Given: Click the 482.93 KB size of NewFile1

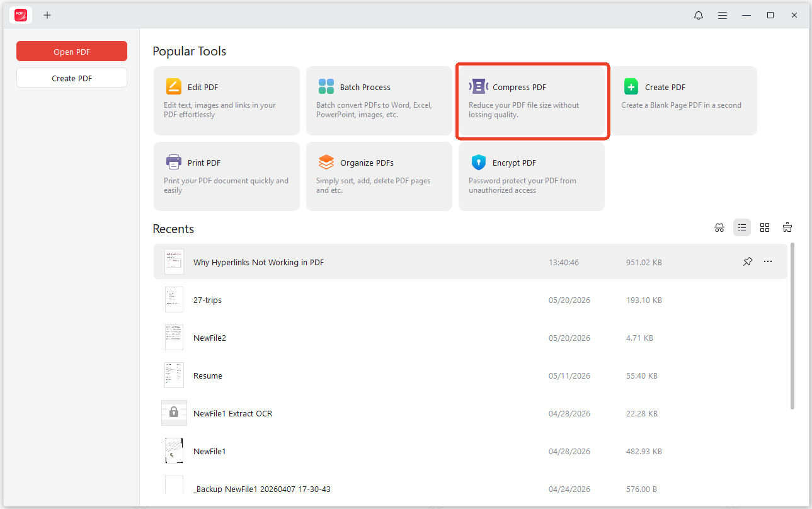Looking at the screenshot, I should coord(644,451).
